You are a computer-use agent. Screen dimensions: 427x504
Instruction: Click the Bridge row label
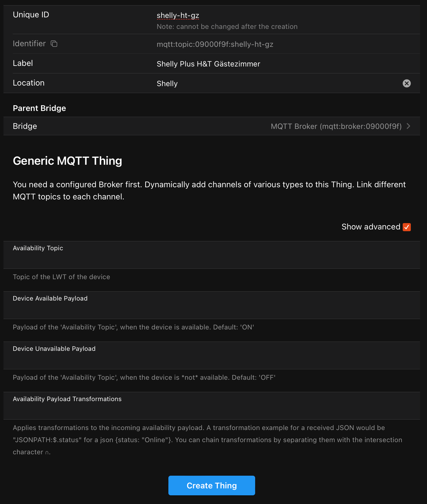(x=25, y=126)
